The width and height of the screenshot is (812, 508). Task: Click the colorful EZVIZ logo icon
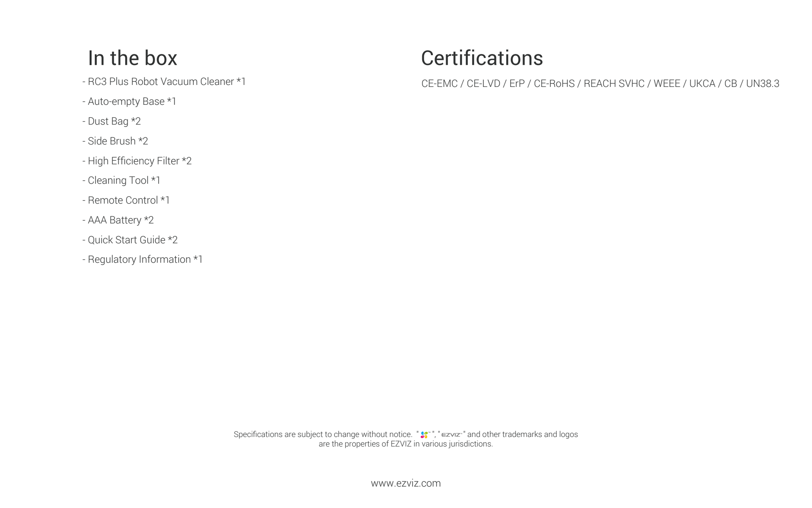coord(425,435)
